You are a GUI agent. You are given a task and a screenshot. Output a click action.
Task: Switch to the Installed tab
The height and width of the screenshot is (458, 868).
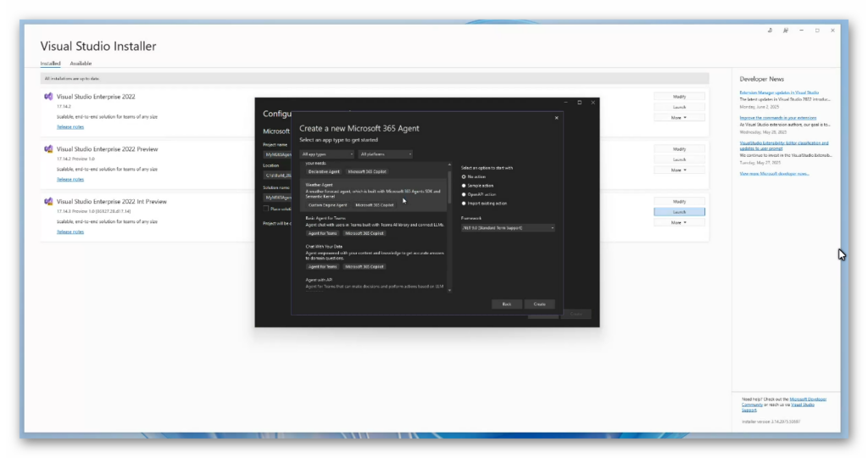coord(50,63)
